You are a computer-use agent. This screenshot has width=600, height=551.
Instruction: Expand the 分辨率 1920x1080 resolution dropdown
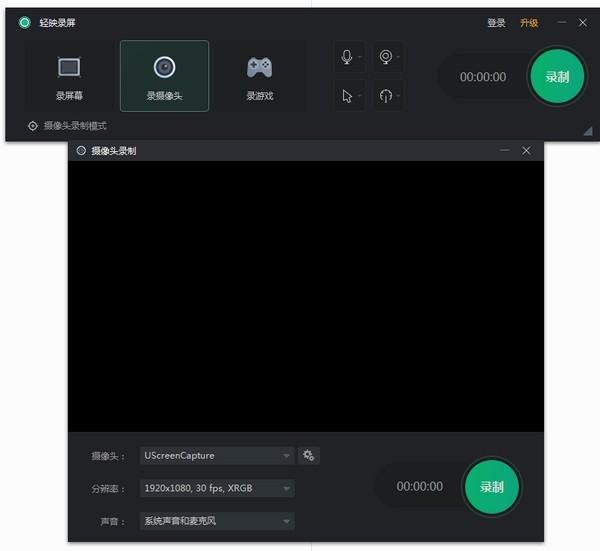(217, 489)
